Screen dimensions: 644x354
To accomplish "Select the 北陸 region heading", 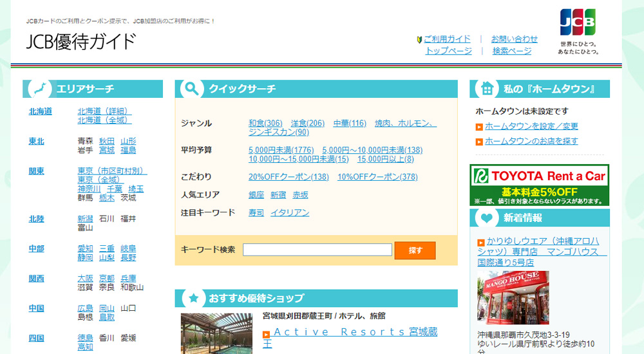I will [x=36, y=219].
